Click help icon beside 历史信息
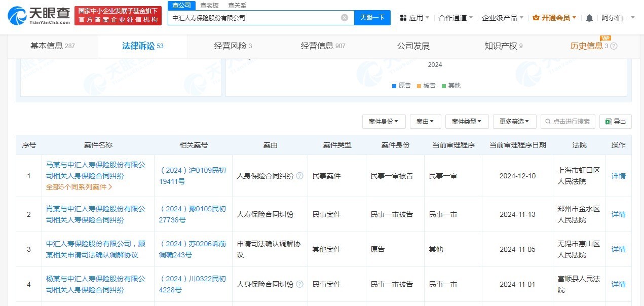644x306 pixels. coord(614,46)
